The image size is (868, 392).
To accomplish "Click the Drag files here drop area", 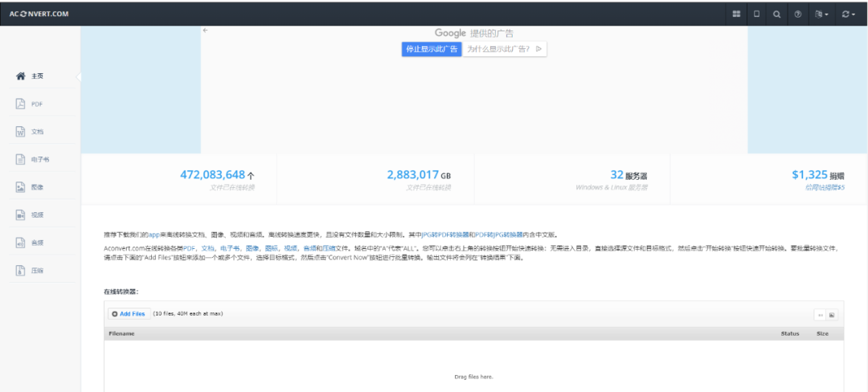I will click(474, 366).
